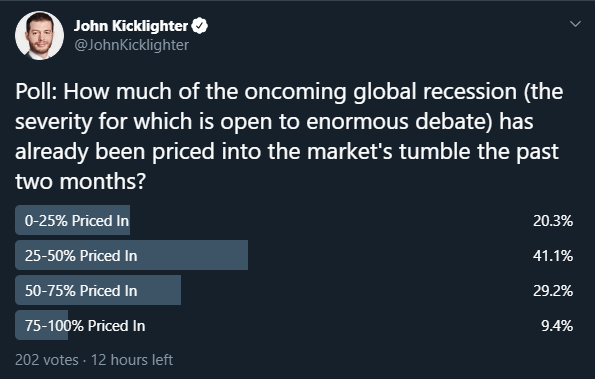
Task: Open the tweet options chevron menu
Action: (575, 24)
